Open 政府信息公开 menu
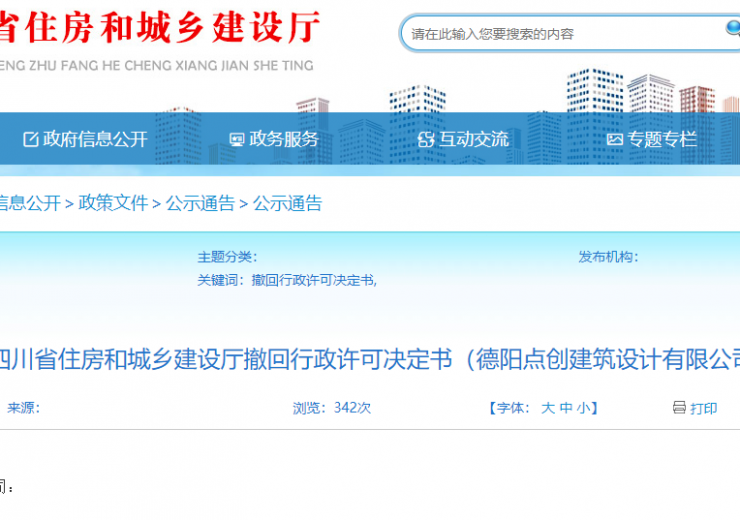Screen dimensions: 740x520 pos(85,139)
